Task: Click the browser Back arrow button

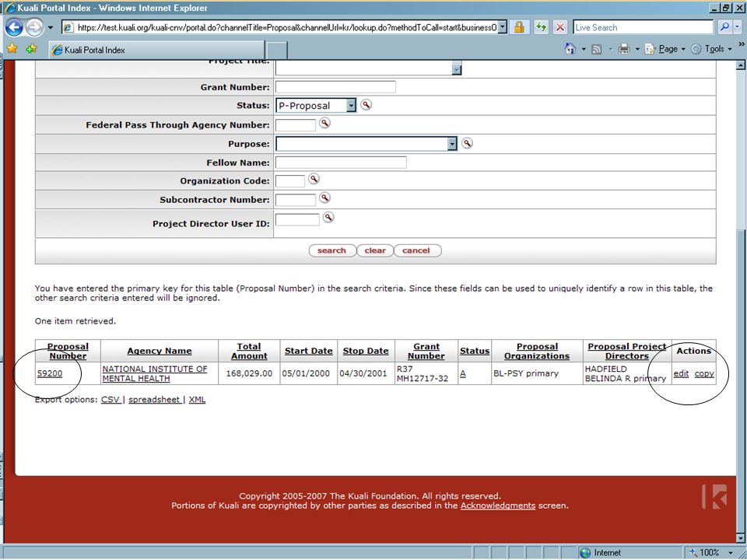Action: (14, 27)
